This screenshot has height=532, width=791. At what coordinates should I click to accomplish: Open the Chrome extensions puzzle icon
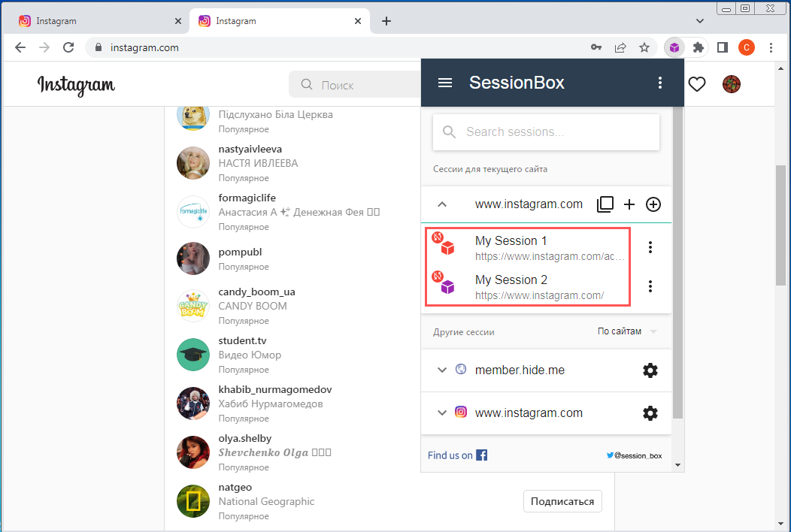point(699,48)
